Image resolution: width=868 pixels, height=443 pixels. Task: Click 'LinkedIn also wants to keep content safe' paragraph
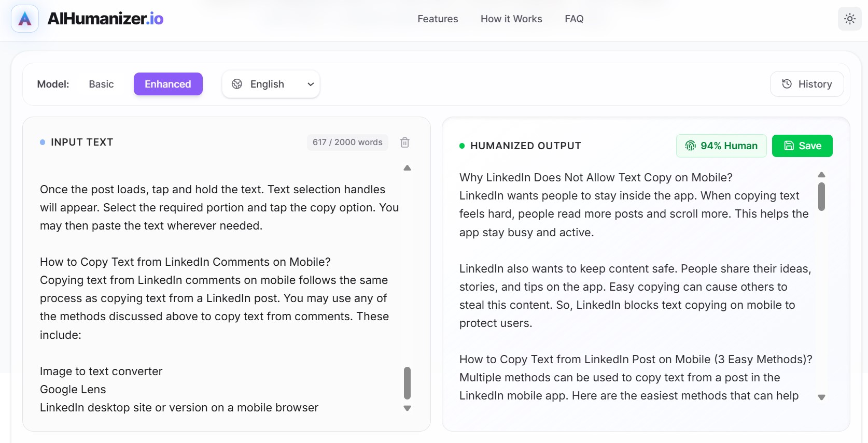(635, 296)
